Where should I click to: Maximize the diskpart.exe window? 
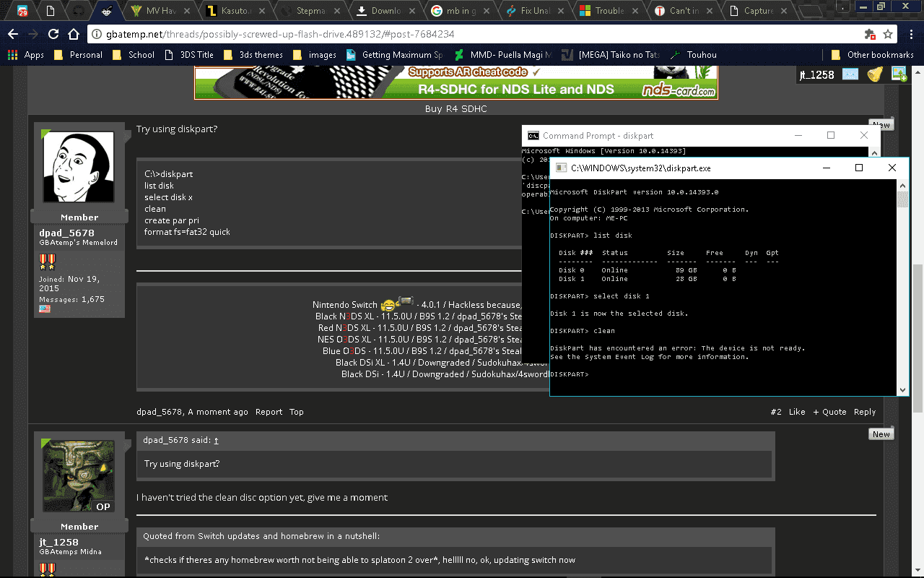(x=859, y=168)
